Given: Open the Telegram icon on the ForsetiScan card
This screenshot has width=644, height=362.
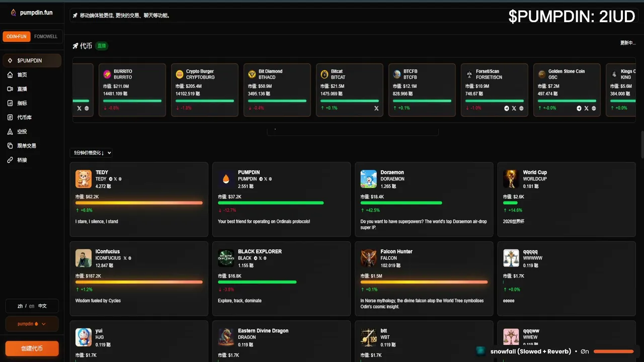Looking at the screenshot, I should point(507,108).
